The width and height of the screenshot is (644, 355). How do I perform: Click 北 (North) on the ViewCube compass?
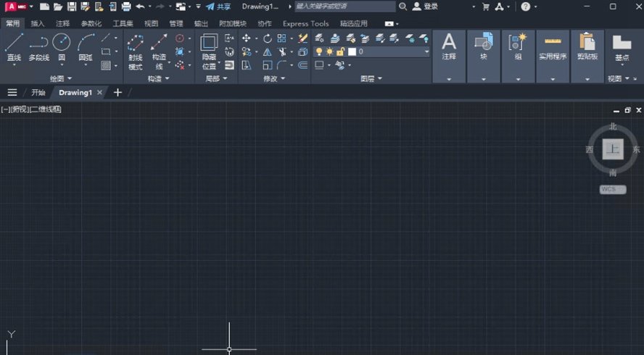[x=613, y=126]
